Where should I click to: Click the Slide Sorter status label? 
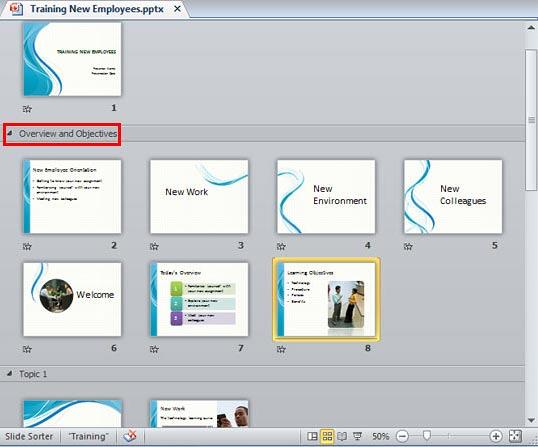click(x=29, y=436)
